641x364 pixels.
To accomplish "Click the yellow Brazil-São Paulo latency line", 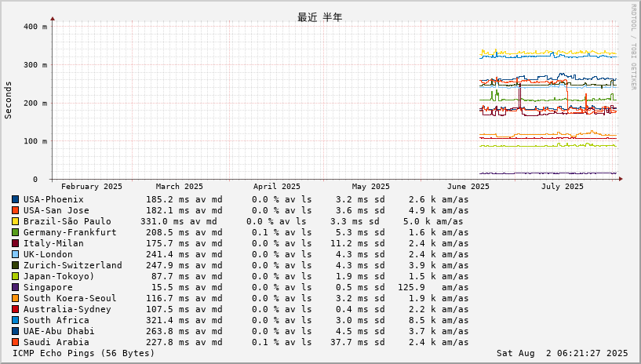I will point(548,53).
